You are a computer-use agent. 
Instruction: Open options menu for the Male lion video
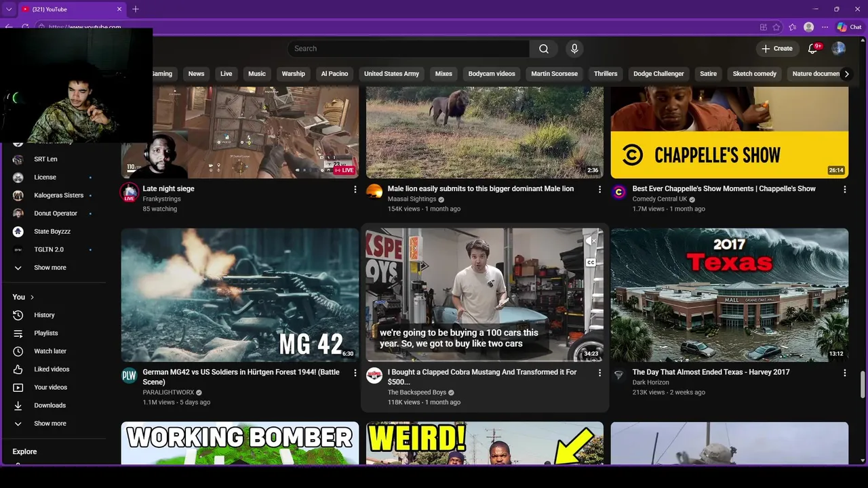click(x=599, y=190)
